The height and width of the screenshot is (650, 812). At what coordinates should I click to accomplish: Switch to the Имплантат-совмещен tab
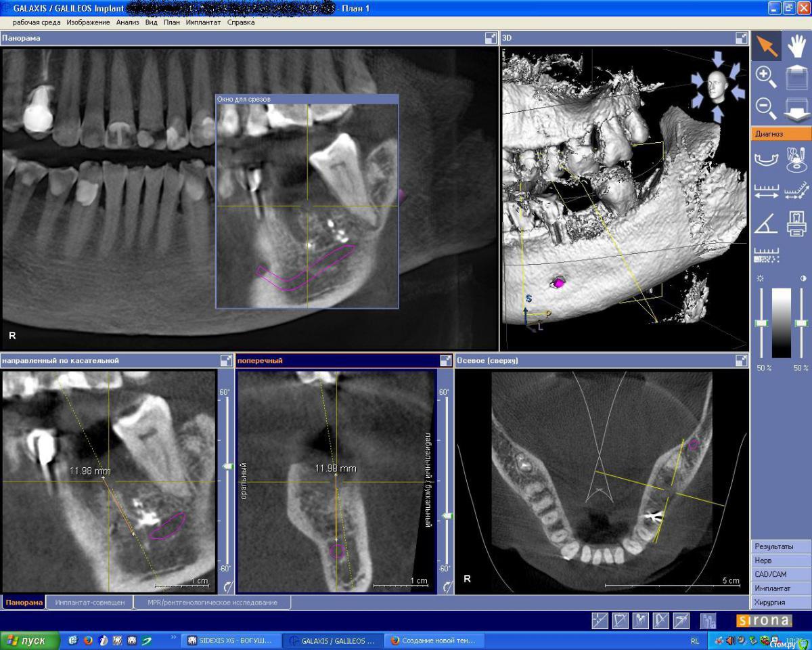coord(90,603)
